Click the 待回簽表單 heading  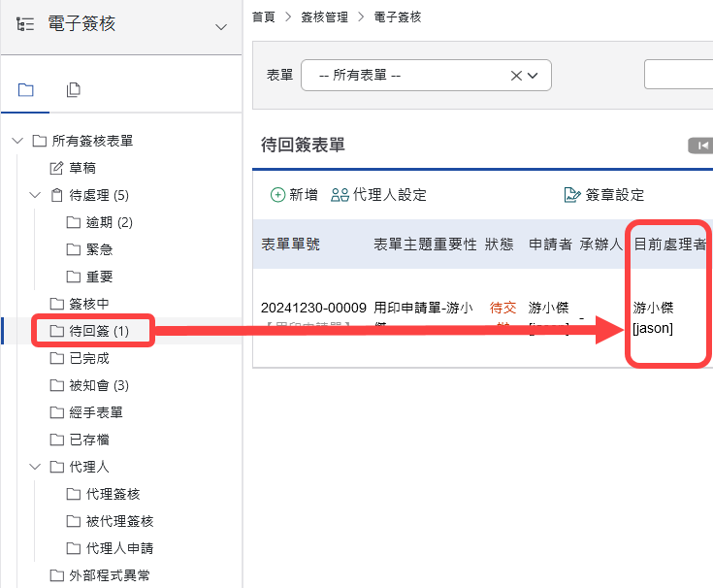click(x=303, y=146)
